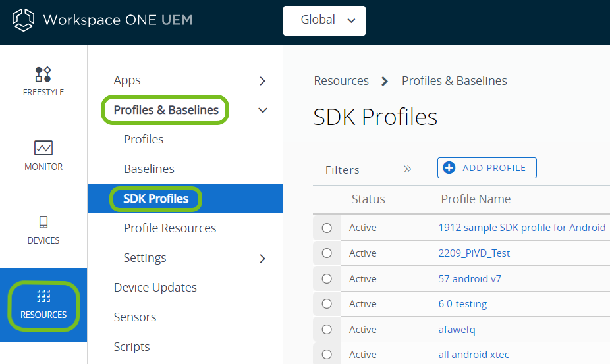Select radio for 57 android v7 row

coord(327,279)
